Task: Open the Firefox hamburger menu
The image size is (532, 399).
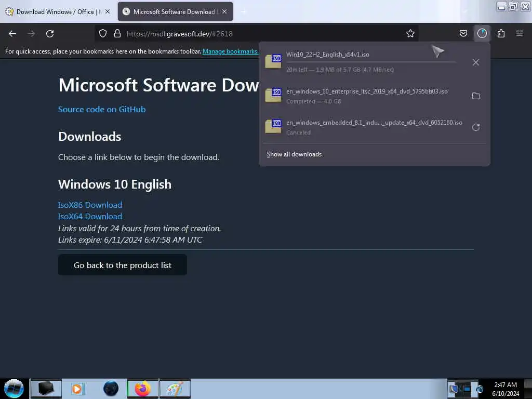Action: pos(520,34)
